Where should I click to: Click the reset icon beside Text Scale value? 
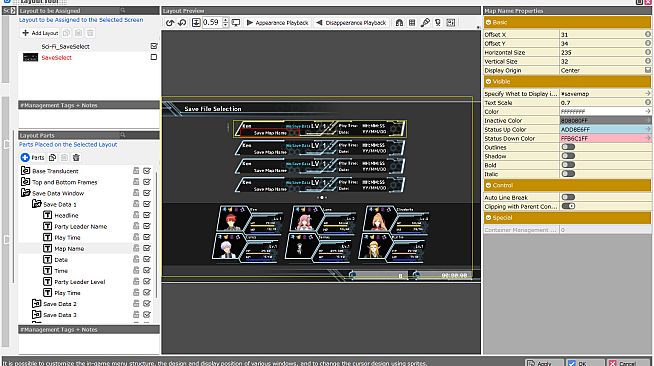point(648,102)
